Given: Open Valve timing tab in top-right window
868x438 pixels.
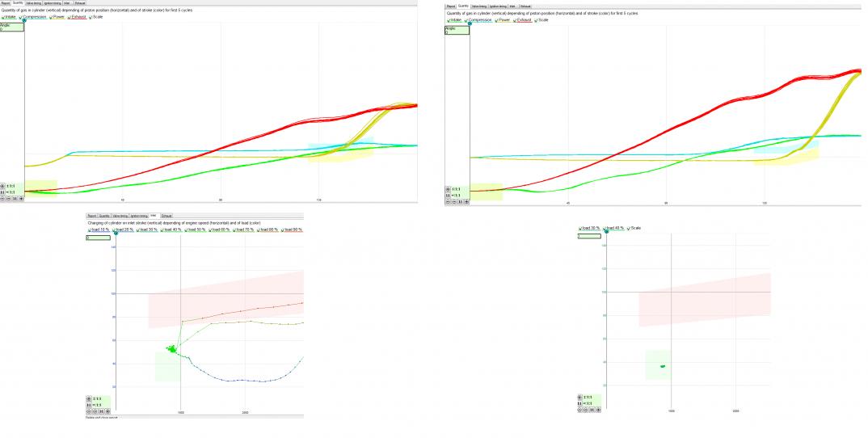Looking at the screenshot, I should [479, 6].
